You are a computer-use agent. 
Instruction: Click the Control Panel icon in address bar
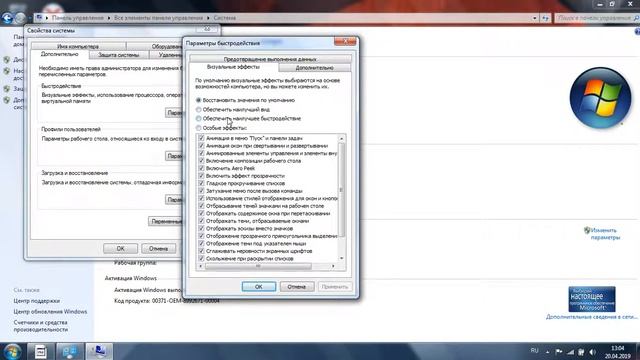pyautogui.click(x=39, y=18)
